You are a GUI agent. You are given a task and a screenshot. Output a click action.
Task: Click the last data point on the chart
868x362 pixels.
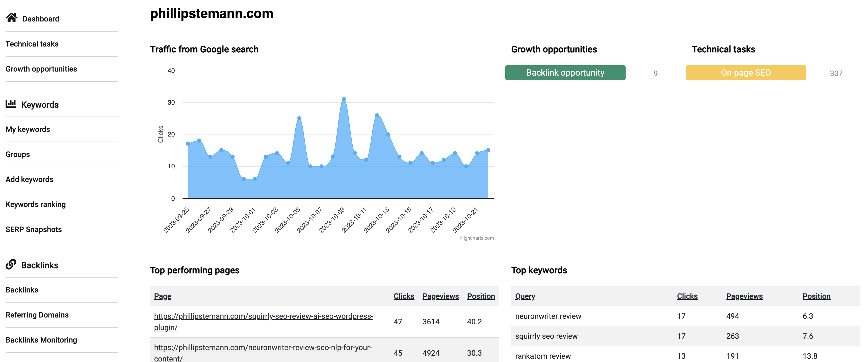488,150
